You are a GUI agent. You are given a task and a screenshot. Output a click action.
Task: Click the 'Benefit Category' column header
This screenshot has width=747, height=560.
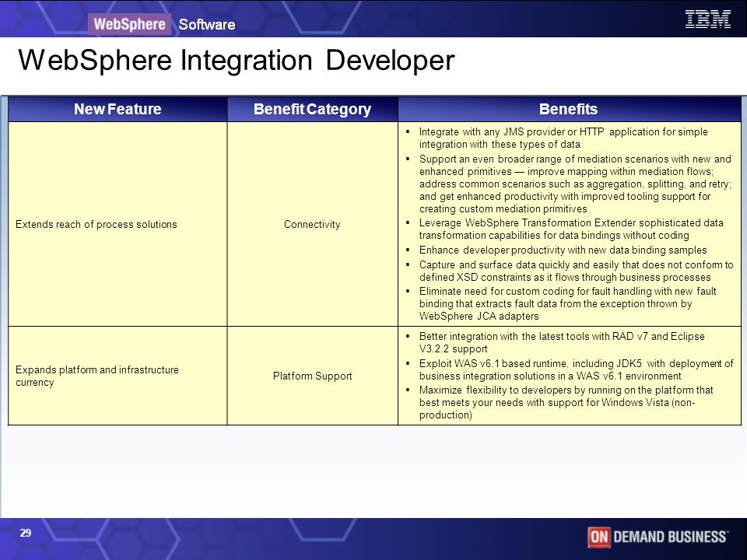313,109
